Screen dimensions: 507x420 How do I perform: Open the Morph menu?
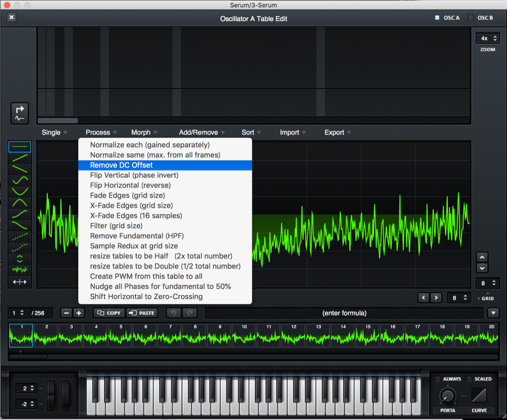point(141,132)
